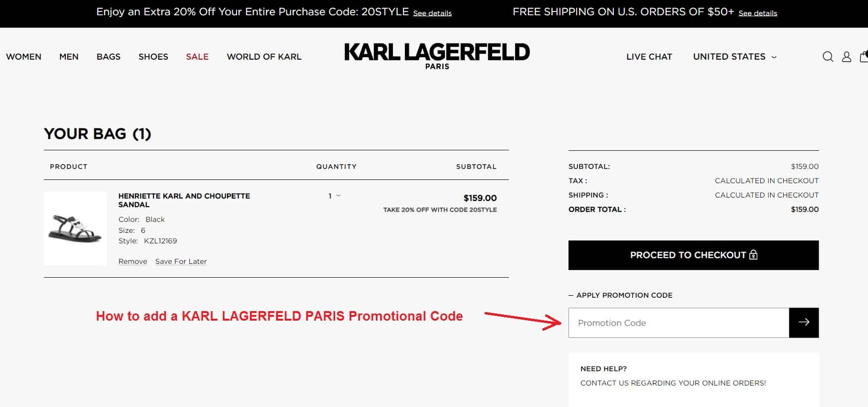The height and width of the screenshot is (407, 868).
Task: Click Save For Later for the sandal
Action: (x=181, y=261)
